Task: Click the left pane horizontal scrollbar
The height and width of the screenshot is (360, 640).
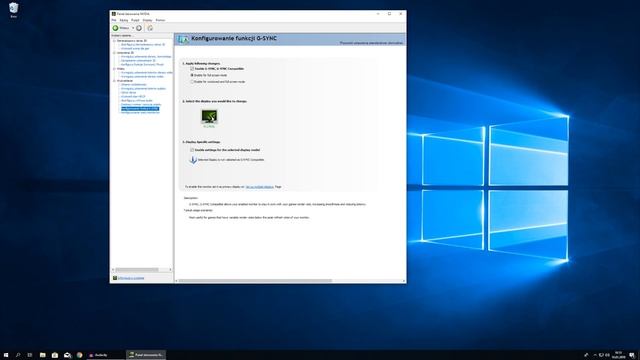Action: (x=137, y=270)
